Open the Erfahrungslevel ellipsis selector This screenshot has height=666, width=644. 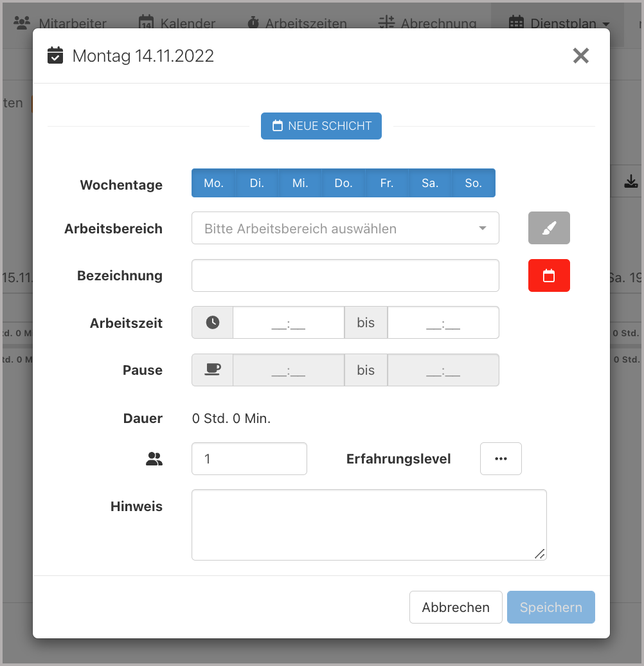tap(501, 459)
